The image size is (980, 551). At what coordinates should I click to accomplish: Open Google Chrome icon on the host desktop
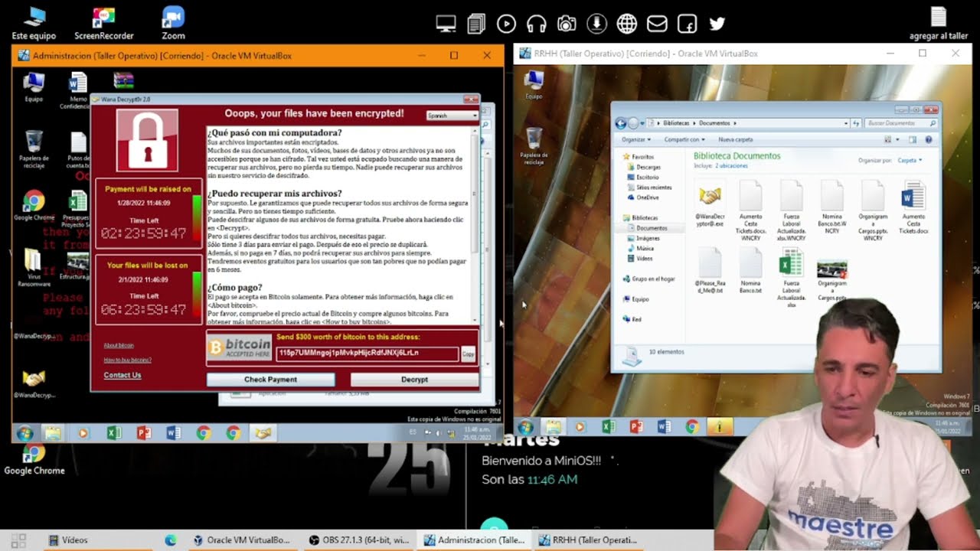pyautogui.click(x=34, y=458)
